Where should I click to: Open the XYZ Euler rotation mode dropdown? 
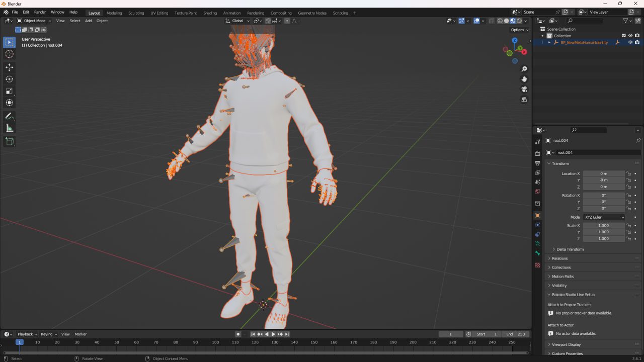coord(604,217)
